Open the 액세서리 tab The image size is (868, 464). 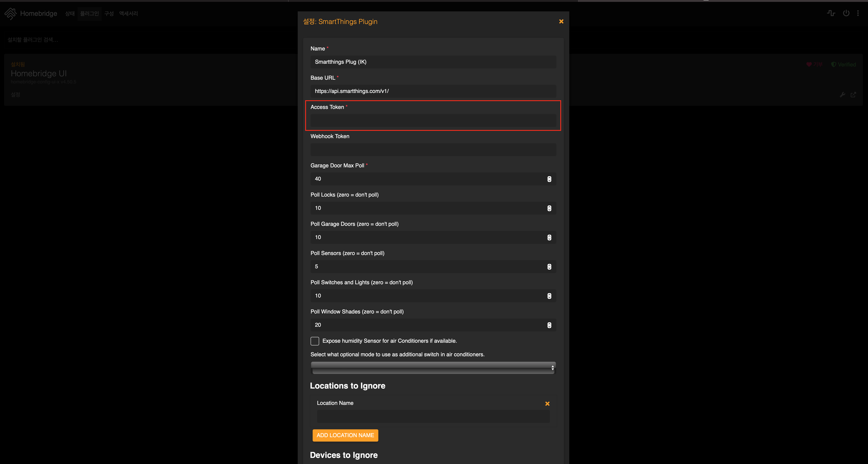128,13
